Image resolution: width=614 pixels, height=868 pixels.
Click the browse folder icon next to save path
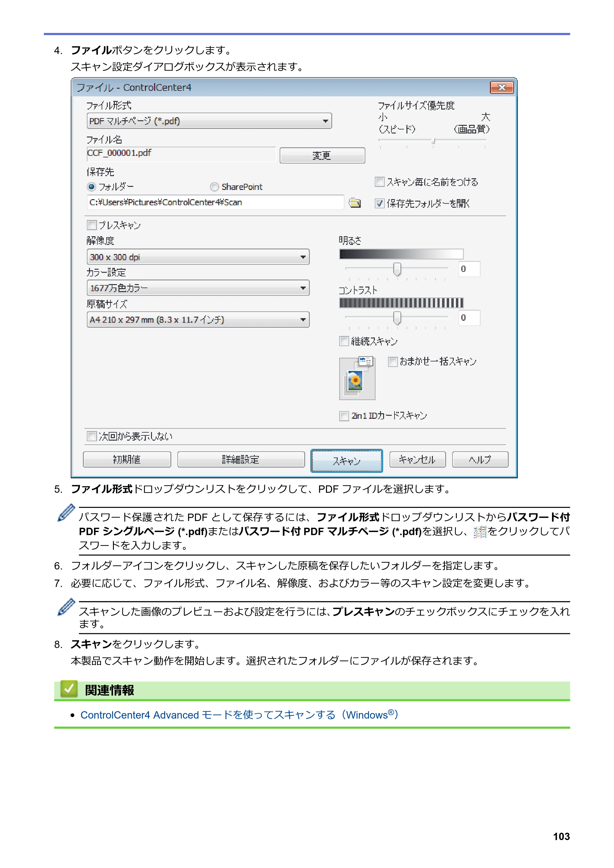click(355, 203)
